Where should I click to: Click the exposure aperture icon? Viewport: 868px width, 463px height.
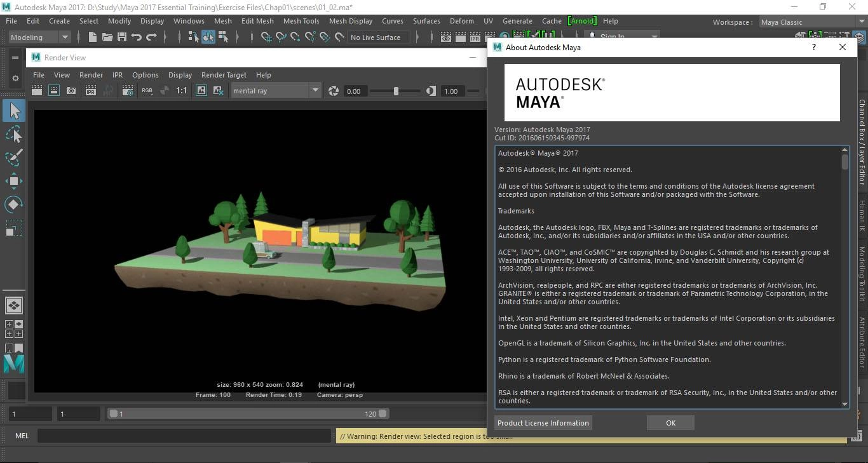(334, 91)
